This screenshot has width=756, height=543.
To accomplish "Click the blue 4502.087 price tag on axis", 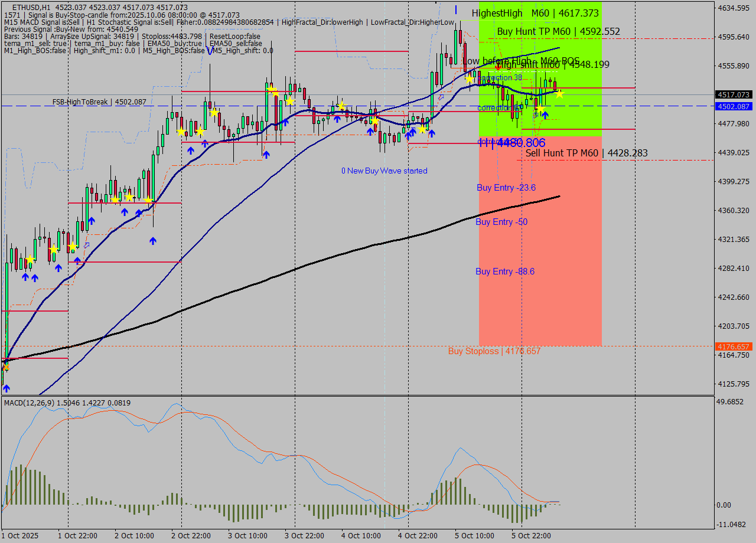I will 733,106.
